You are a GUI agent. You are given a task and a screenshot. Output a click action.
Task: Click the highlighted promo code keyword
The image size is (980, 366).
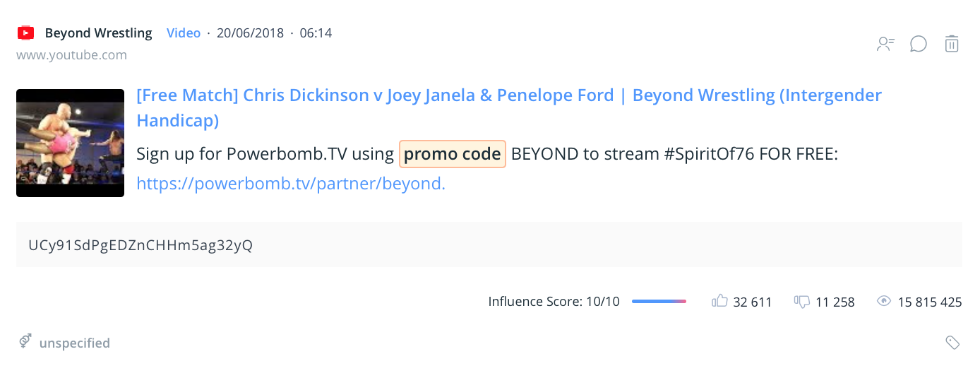tap(453, 154)
